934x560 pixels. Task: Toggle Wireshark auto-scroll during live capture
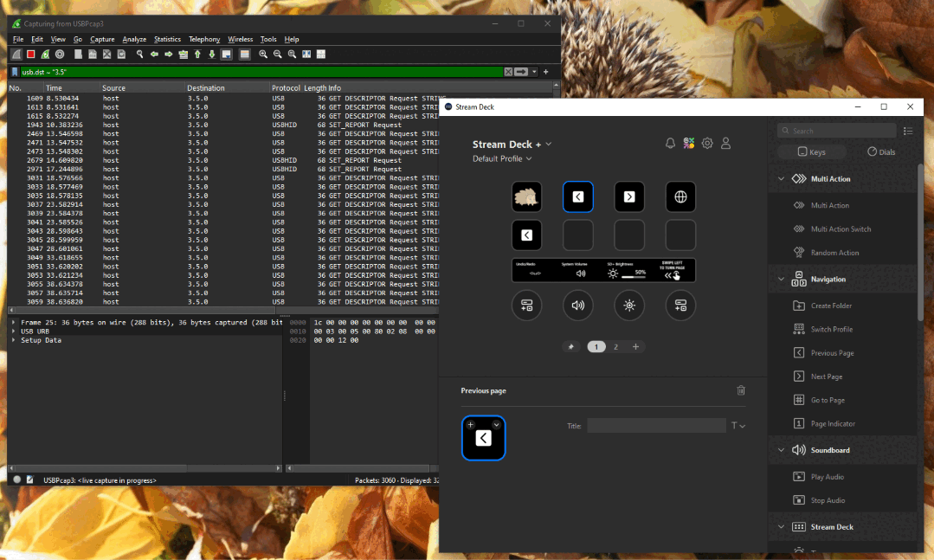tap(226, 55)
